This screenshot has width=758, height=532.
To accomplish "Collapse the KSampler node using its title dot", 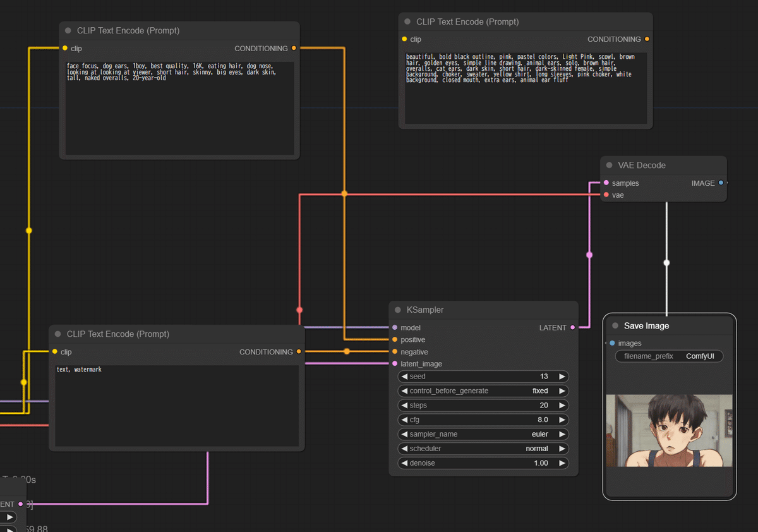I will click(x=398, y=310).
